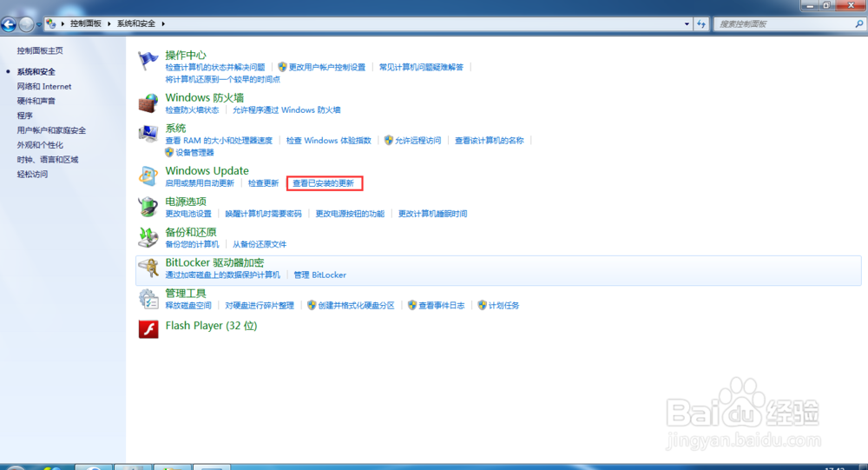
Task: Click the Administrative Tools gear icon
Action: [148, 299]
